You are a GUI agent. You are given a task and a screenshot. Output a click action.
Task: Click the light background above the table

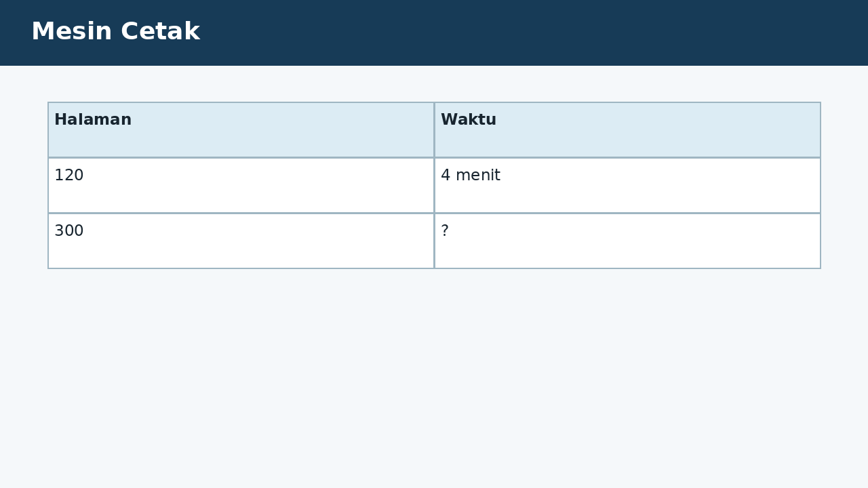(434, 83)
